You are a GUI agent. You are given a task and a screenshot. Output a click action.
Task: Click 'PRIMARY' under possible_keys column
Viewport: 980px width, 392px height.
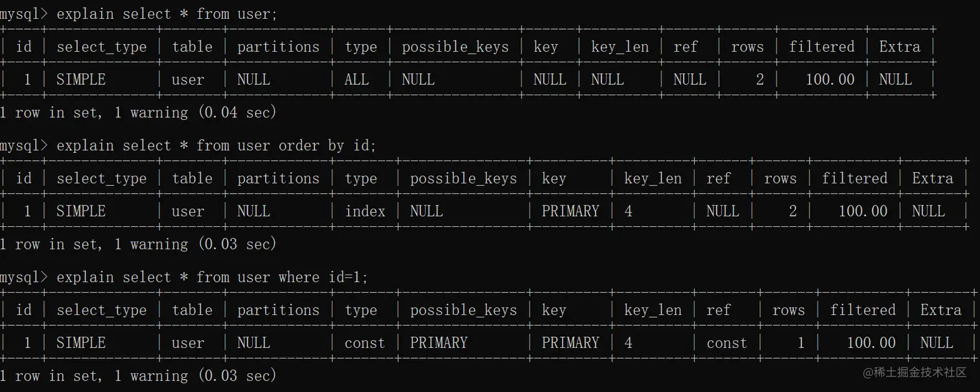438,342
